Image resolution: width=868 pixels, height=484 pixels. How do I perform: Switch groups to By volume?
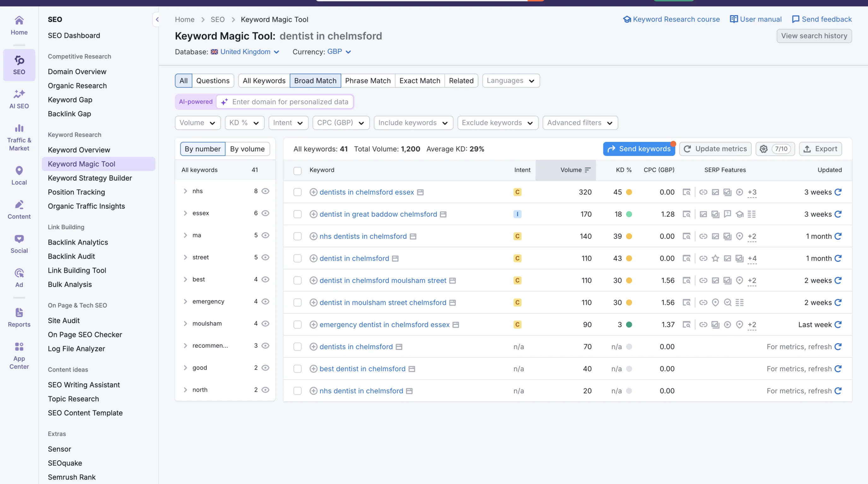247,149
